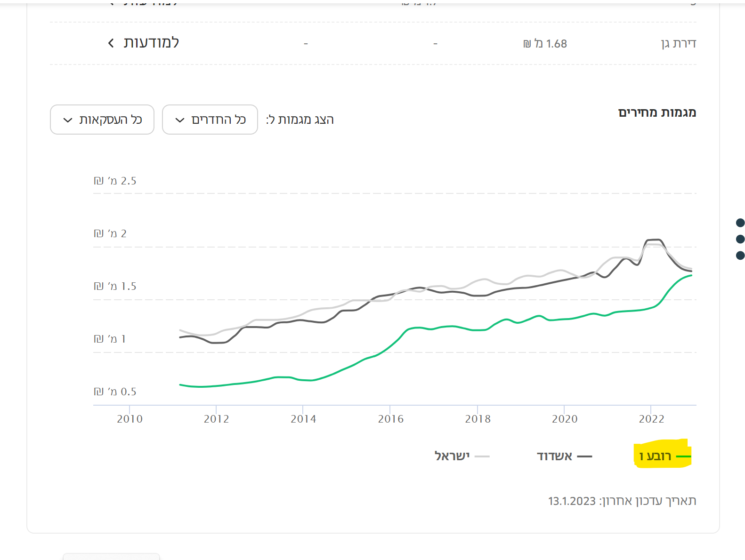Toggle the ישראל series legend label
745x560 pixels.
click(452, 456)
